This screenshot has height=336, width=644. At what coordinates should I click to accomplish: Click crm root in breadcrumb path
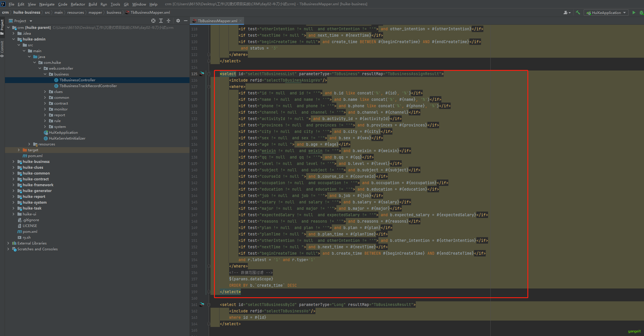[x=5, y=12]
